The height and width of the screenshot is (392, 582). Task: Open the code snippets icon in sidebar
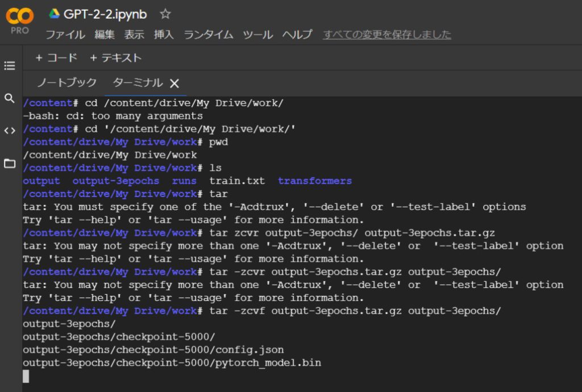(10, 131)
